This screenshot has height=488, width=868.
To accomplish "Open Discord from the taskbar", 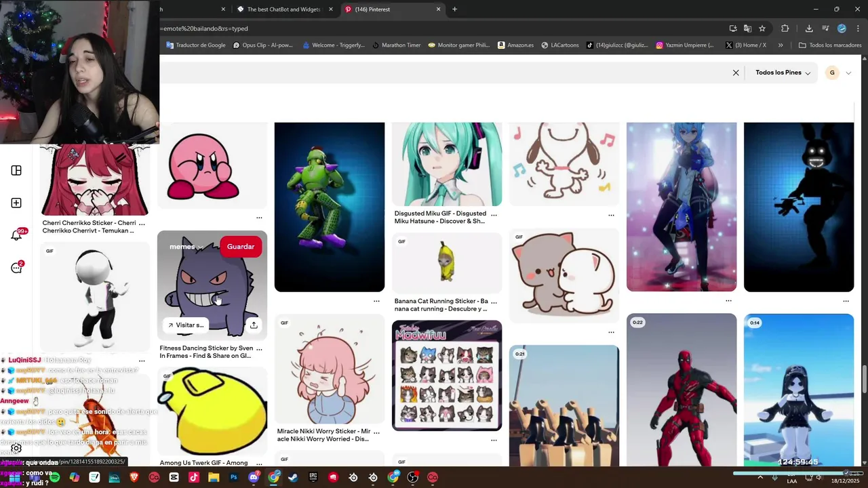I will [254, 477].
